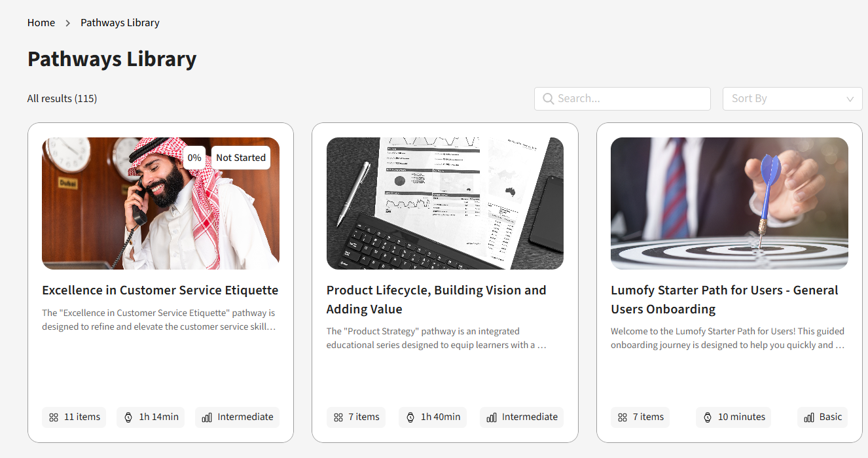Click the Sort By chevron arrow

tap(850, 99)
